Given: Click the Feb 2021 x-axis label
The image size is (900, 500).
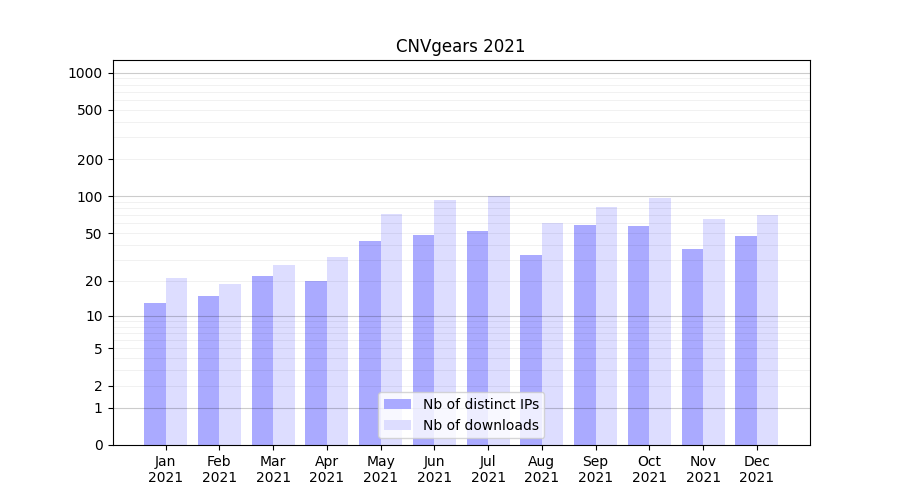Looking at the screenshot, I should click(x=219, y=469).
